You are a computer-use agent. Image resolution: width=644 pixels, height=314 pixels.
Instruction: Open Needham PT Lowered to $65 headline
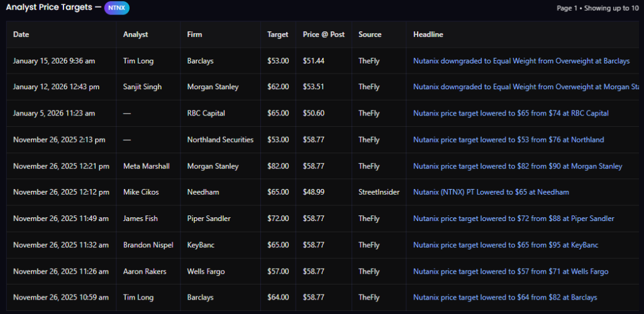click(x=491, y=192)
